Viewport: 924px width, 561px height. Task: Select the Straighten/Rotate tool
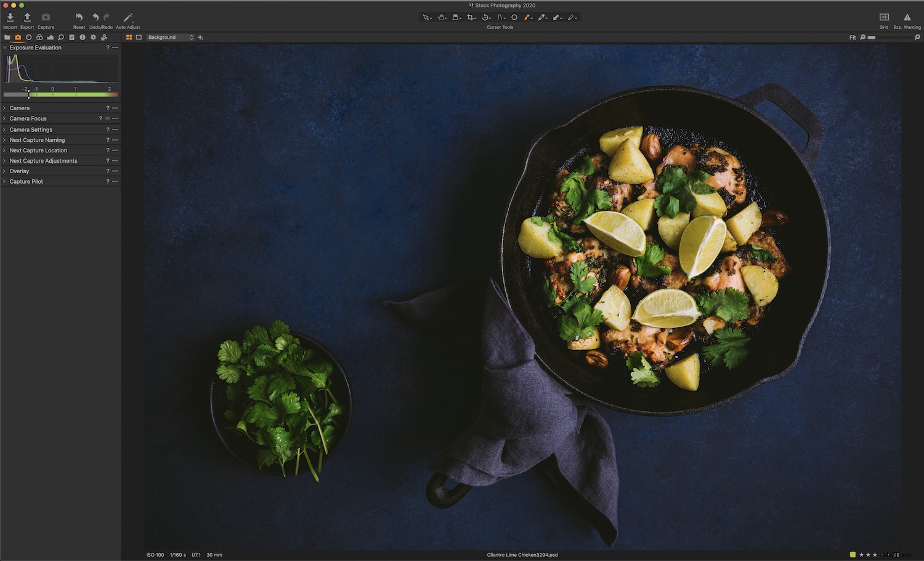point(486,17)
